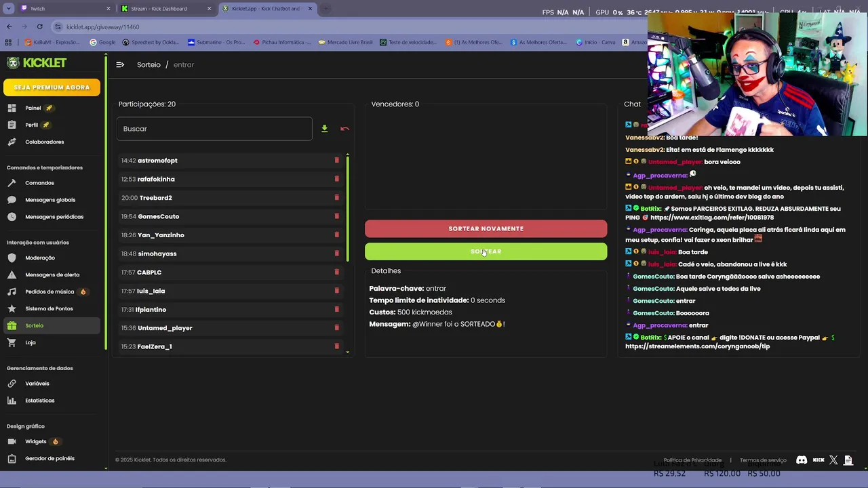
Task: Click 'entrar' breadcrumb text
Action: (184, 64)
